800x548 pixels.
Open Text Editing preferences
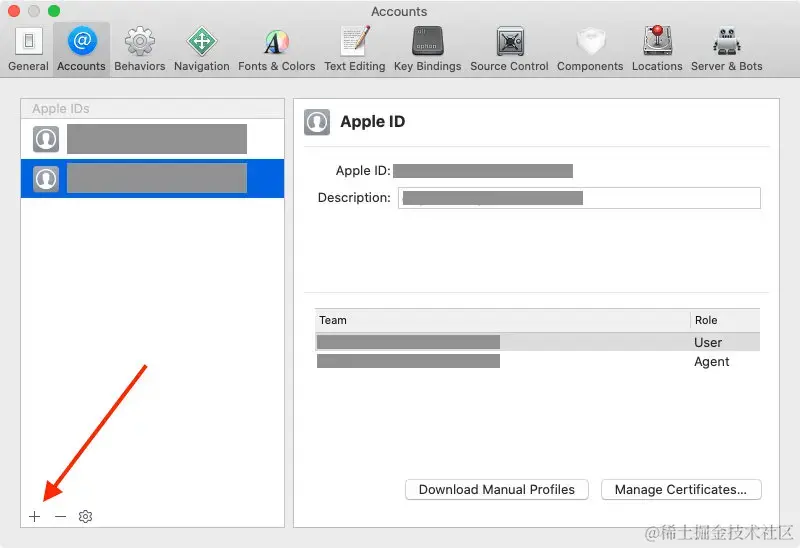(x=355, y=49)
